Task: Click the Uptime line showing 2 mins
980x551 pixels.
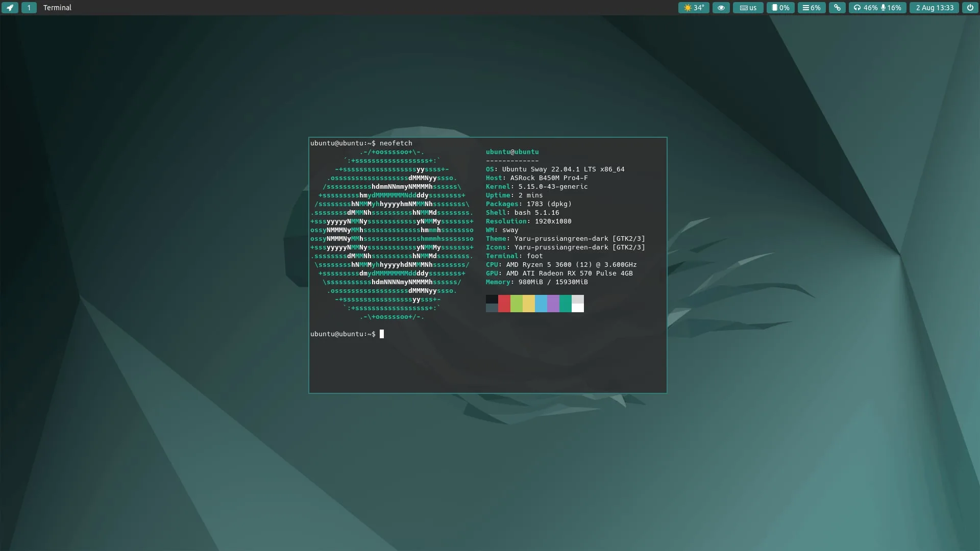Action: tap(514, 195)
